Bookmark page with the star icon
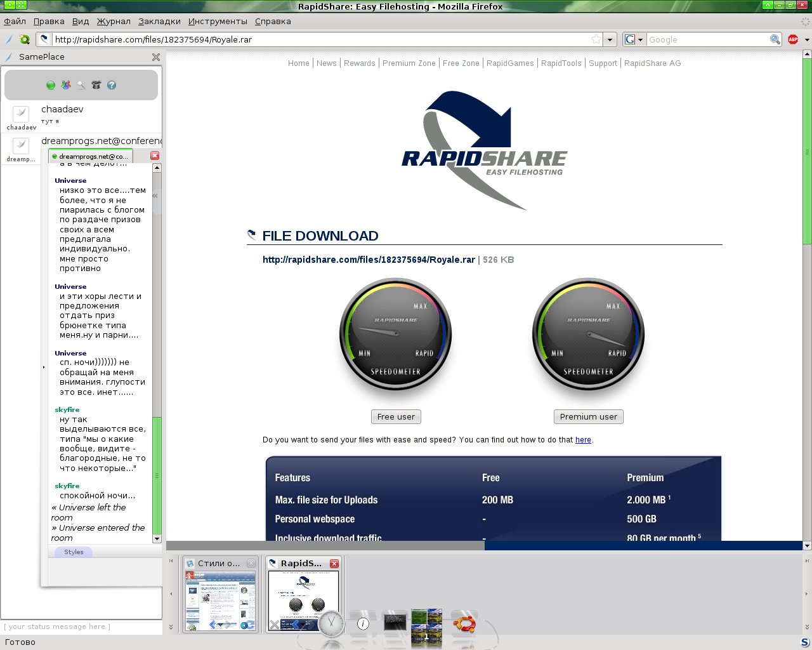Image resolution: width=812 pixels, height=650 pixels. (596, 39)
